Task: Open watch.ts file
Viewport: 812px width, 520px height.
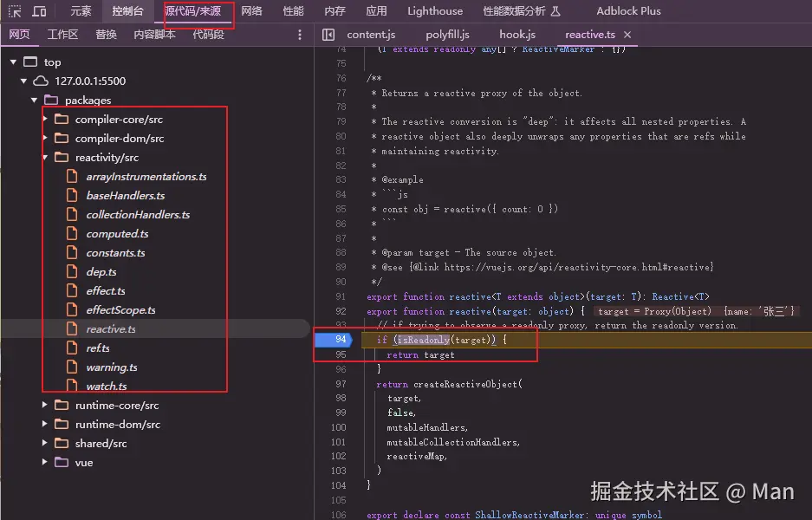Action: tap(107, 387)
